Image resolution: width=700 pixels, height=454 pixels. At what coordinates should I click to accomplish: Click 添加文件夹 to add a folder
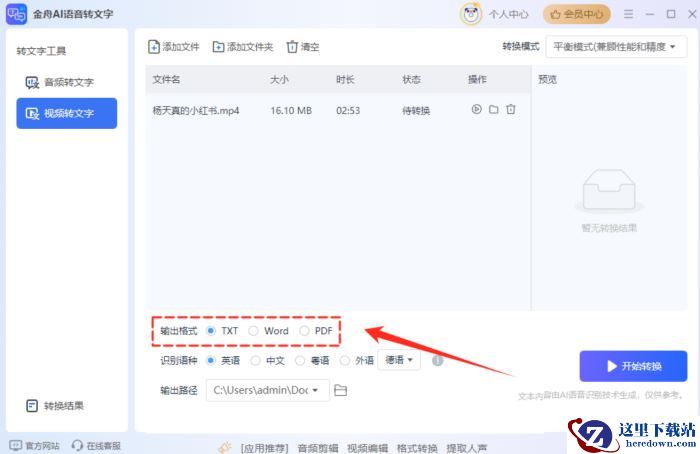tap(243, 46)
